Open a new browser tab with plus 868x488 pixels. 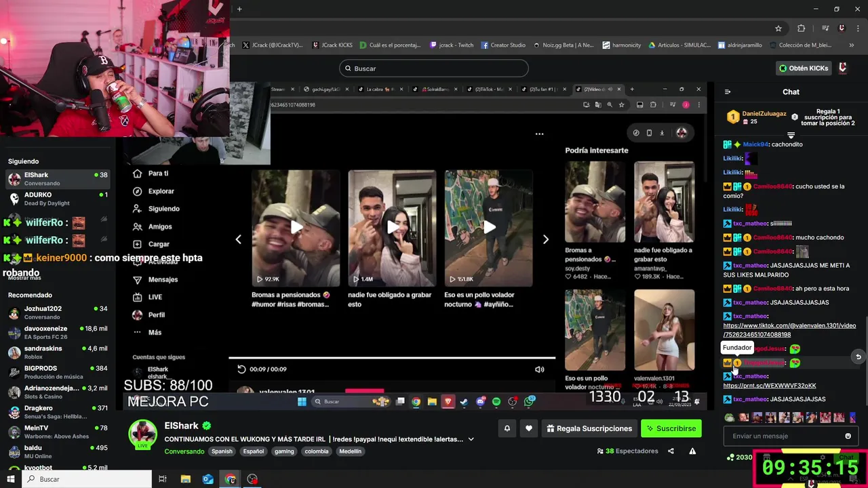[239, 9]
